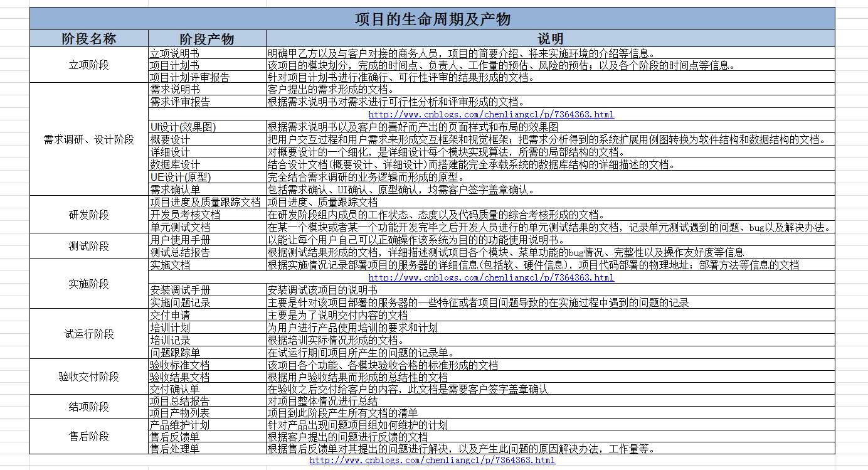Open the cnblogs link under 实施文档 row

point(491,277)
